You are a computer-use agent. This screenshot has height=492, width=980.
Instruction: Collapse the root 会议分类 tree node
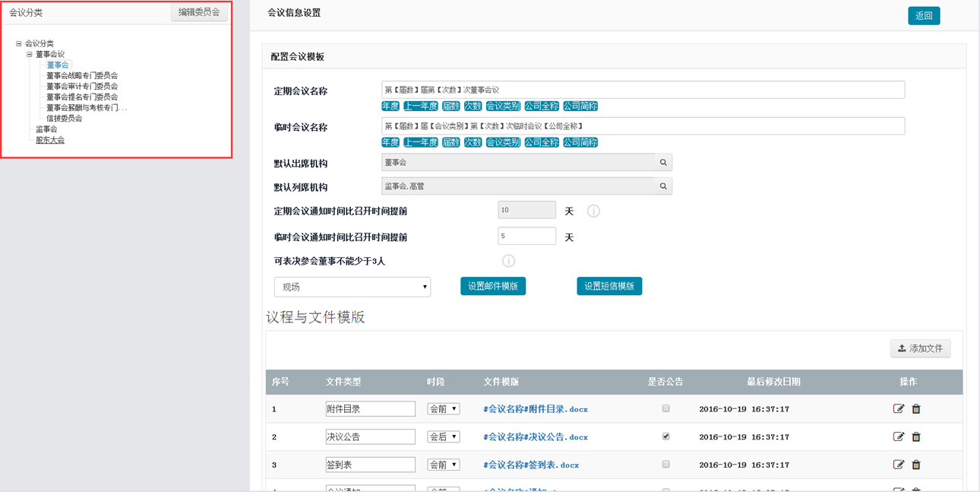(x=19, y=43)
